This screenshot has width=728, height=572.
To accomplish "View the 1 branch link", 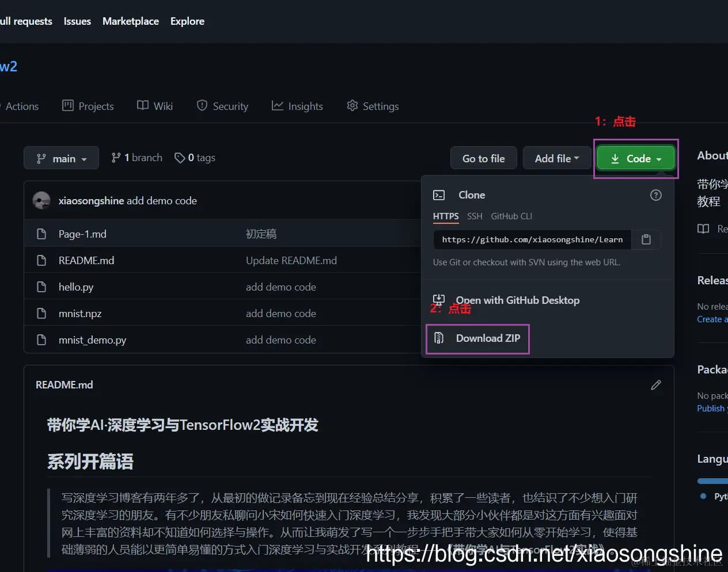I will 137,158.
